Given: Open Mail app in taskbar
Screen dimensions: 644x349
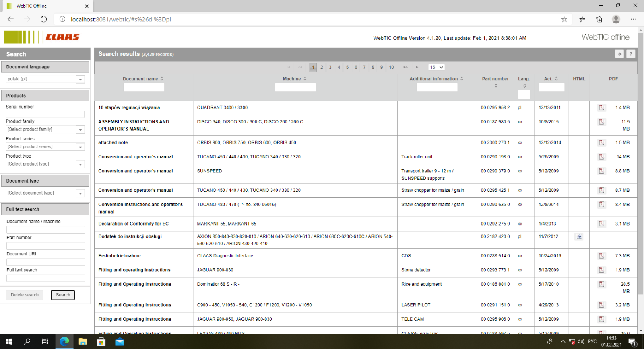Looking at the screenshot, I should click(120, 342).
